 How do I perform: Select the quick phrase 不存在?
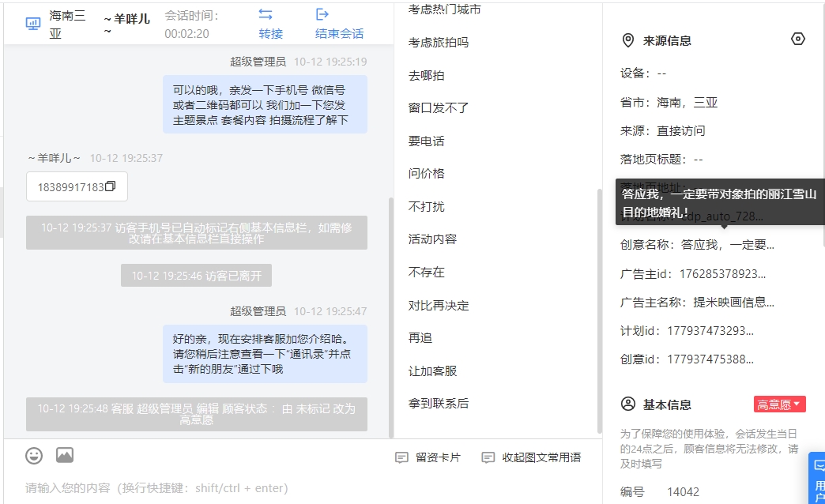(x=426, y=272)
